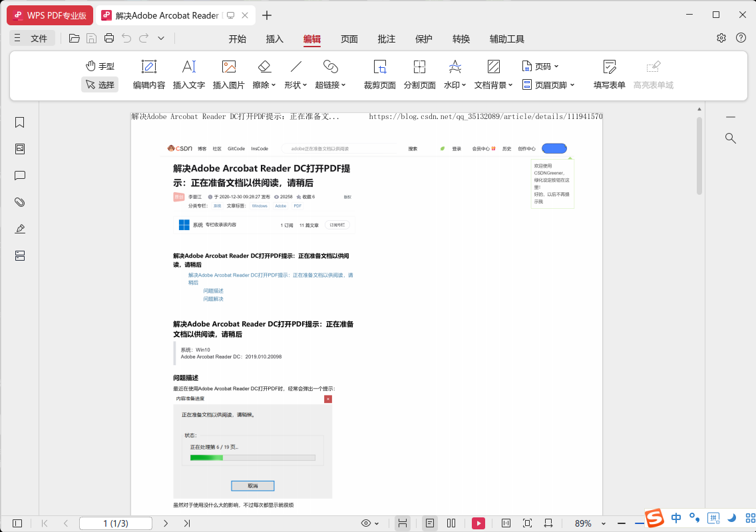Open the signature pen sidebar panel
Screen dimensions: 756x532
(x=20, y=229)
